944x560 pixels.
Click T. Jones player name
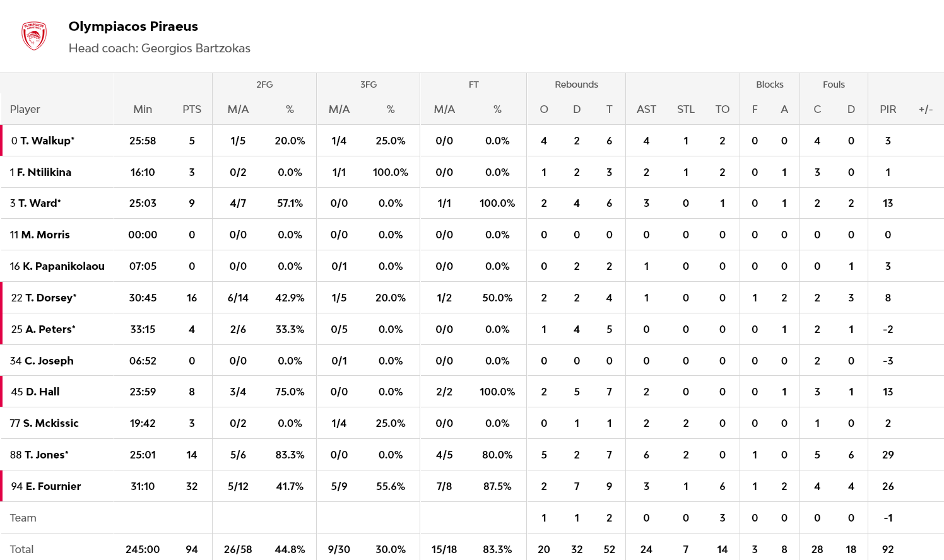click(46, 455)
